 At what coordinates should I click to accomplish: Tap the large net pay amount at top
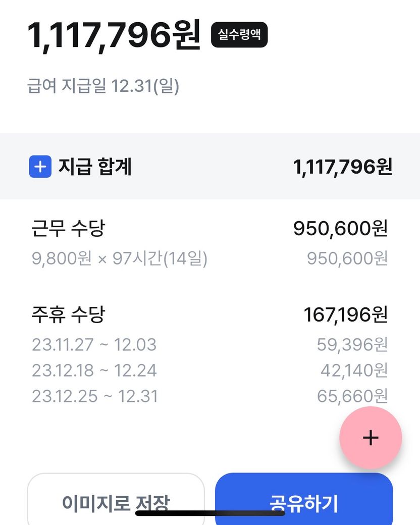click(114, 35)
